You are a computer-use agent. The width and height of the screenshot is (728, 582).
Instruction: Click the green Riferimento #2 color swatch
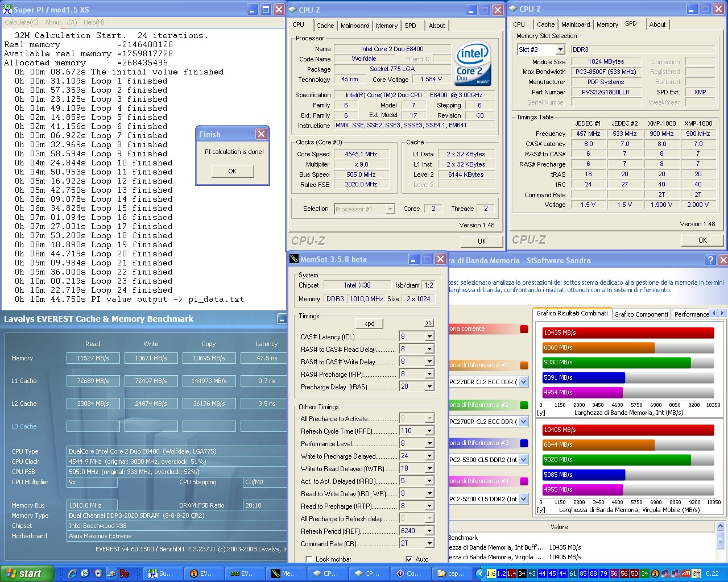tap(524, 405)
